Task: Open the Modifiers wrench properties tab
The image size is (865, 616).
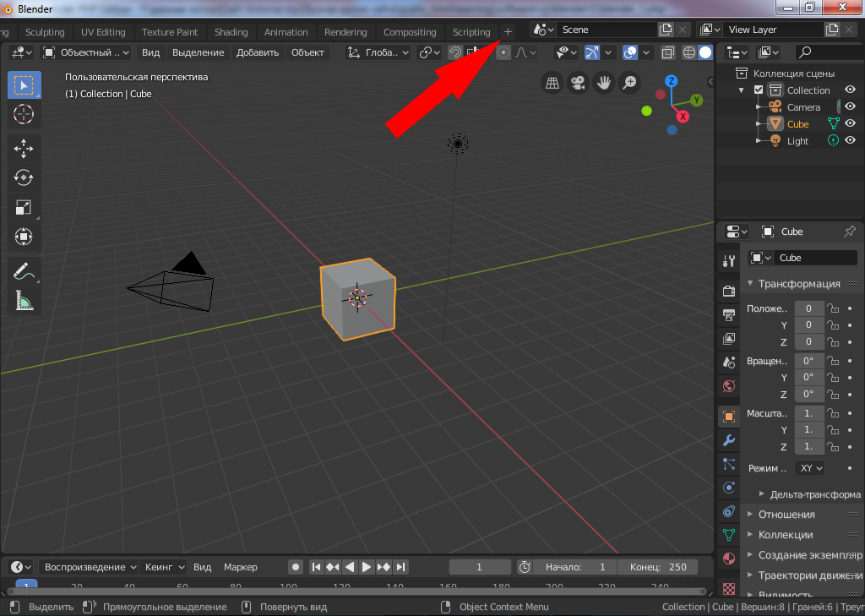Action: pyautogui.click(x=728, y=440)
